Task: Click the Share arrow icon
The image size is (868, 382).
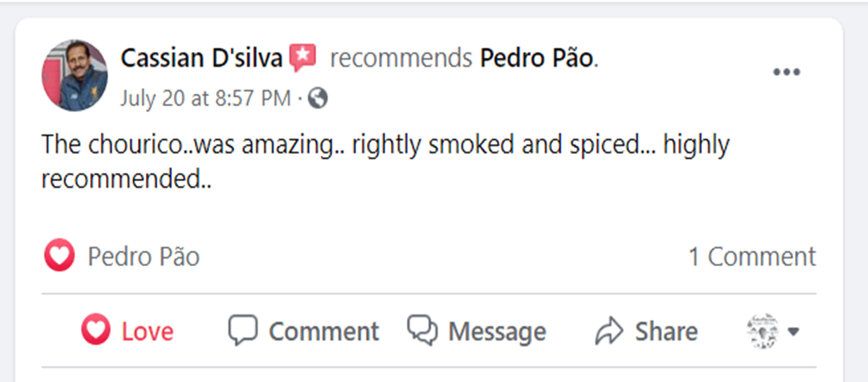Action: (610, 331)
